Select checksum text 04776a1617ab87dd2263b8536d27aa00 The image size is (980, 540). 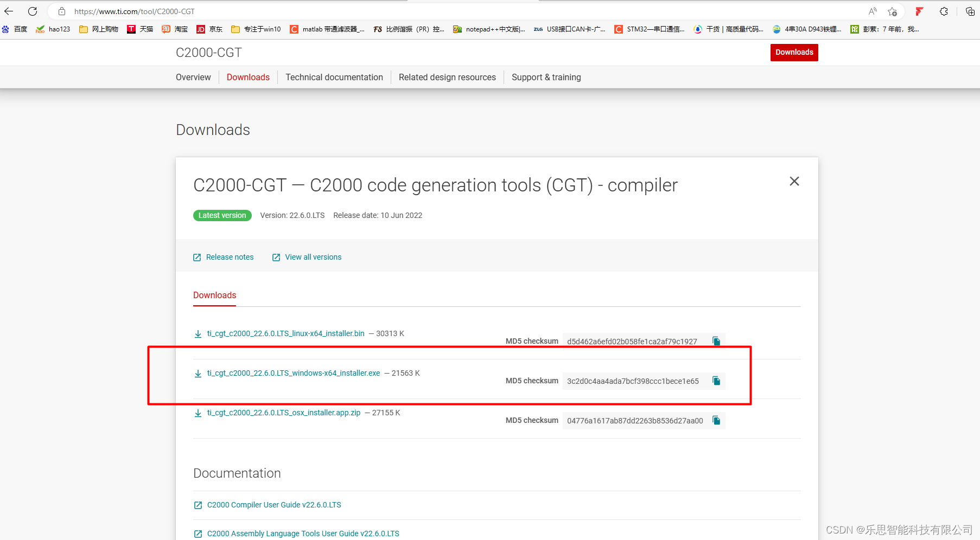pos(635,421)
